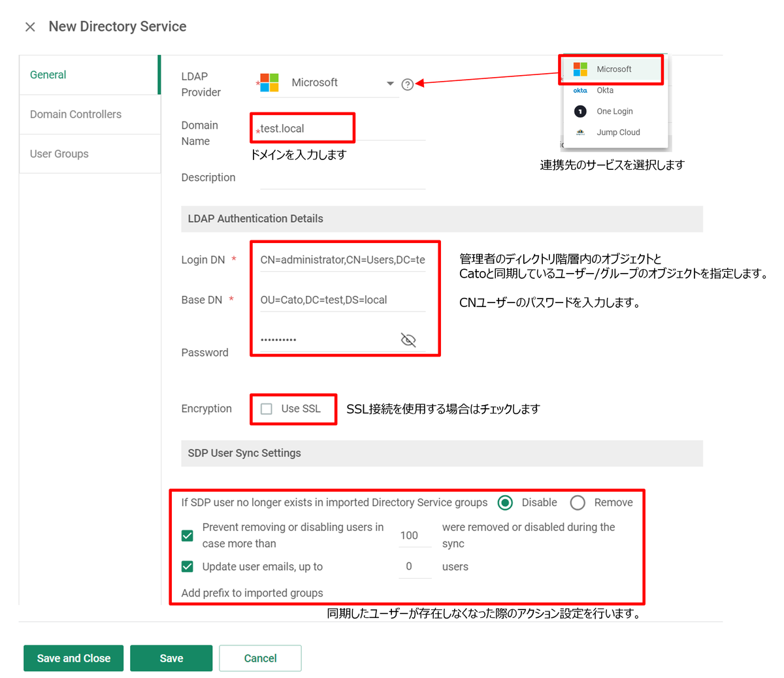Select the Disable radio button
784x678 pixels.
505,502
